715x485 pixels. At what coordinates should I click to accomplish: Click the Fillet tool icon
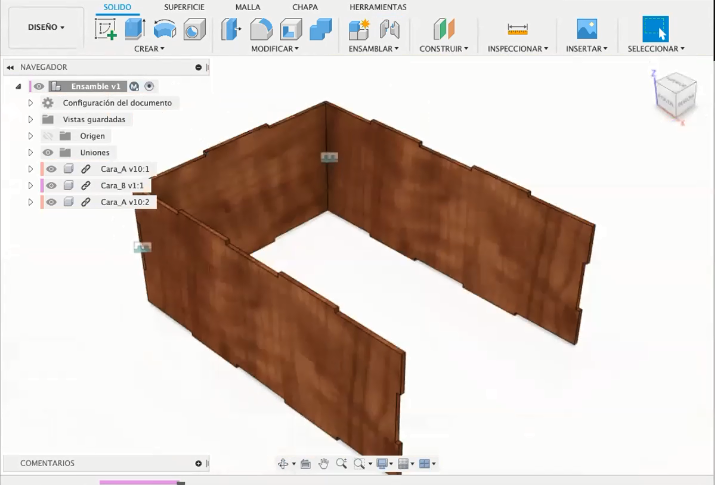[261, 29]
